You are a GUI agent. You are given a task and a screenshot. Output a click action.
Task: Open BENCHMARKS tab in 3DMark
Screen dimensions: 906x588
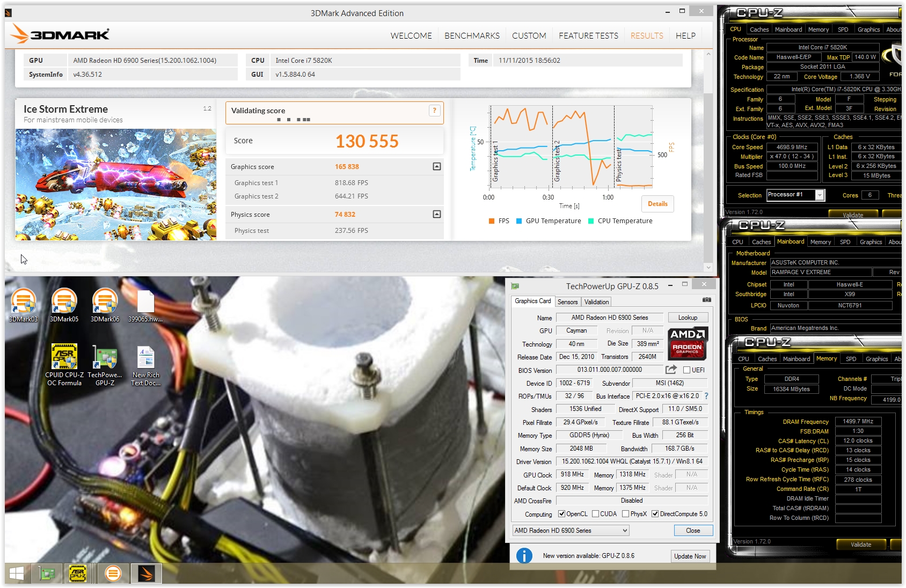[x=472, y=36]
